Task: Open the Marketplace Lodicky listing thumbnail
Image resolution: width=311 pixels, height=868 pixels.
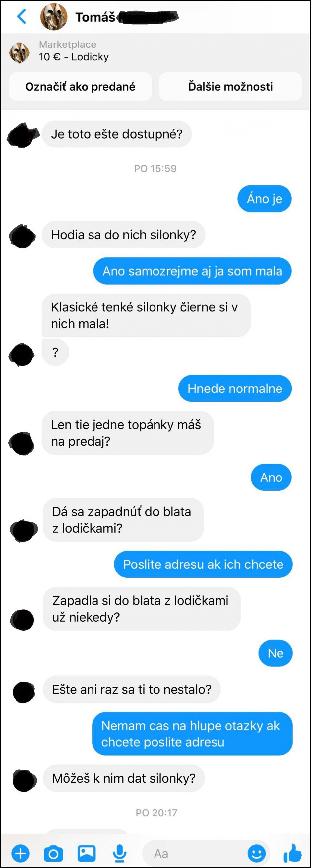Action: pyautogui.click(x=19, y=52)
